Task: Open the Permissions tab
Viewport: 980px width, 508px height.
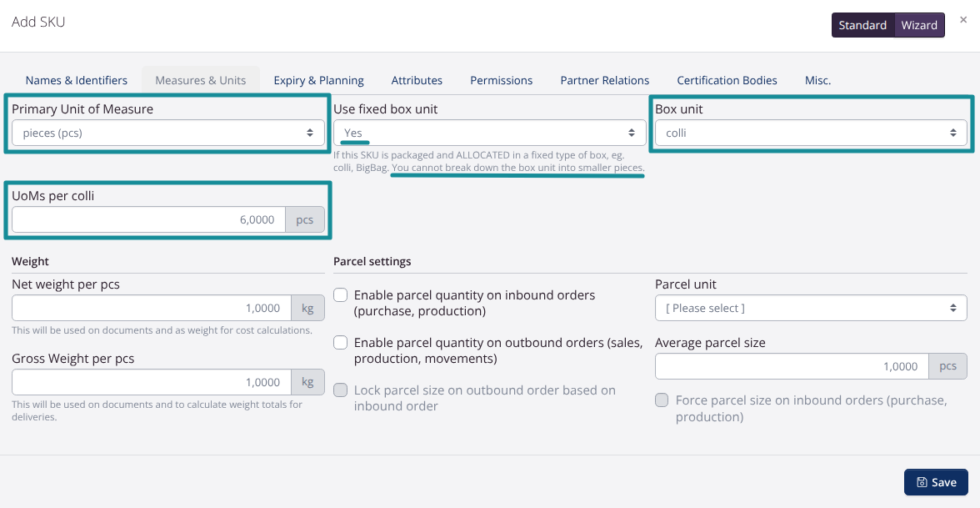Action: [501, 80]
